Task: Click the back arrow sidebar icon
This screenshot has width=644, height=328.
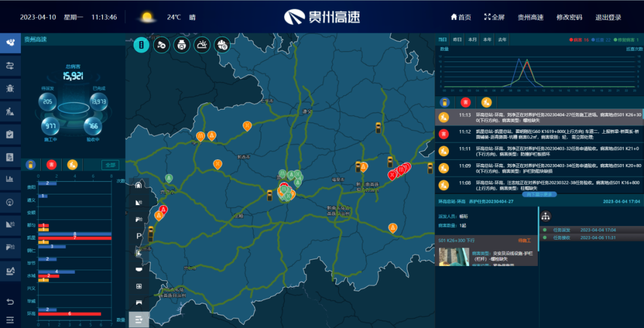Action: point(10,302)
